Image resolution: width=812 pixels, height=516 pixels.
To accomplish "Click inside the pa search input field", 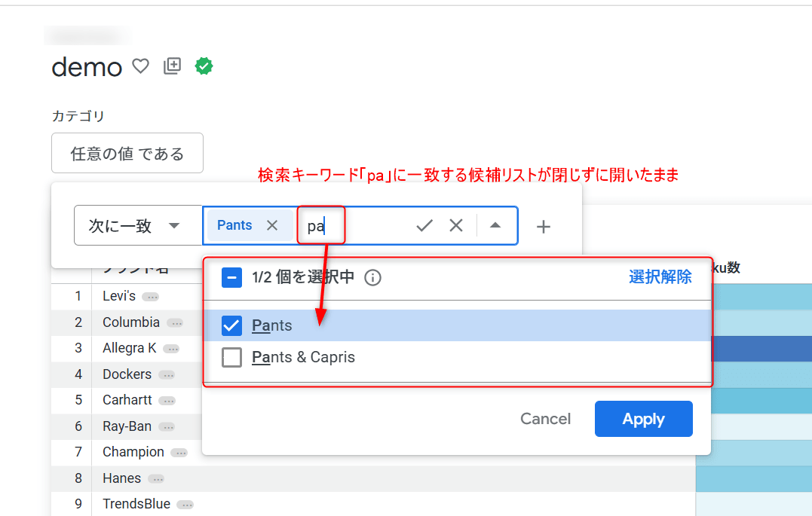I will pos(322,224).
